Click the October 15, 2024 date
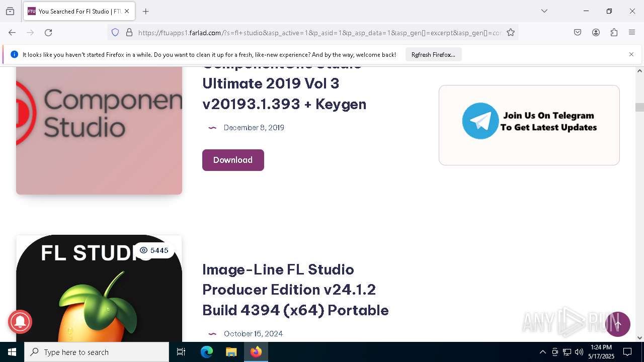The height and width of the screenshot is (362, 644). pyautogui.click(x=254, y=334)
